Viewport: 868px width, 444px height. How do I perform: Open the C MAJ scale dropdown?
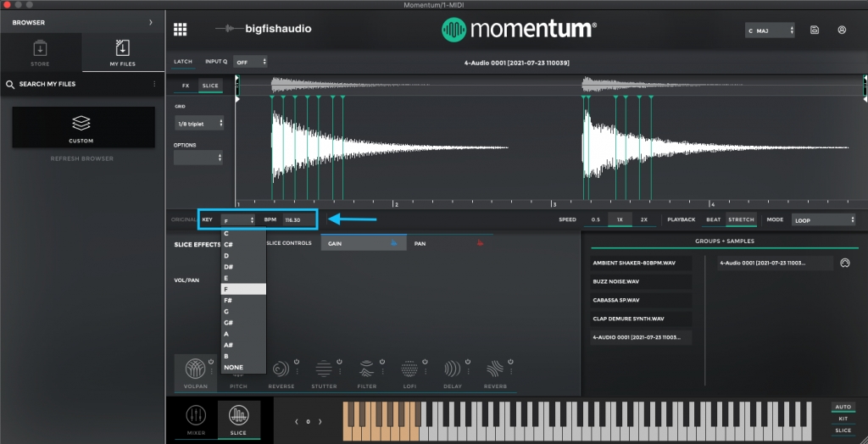770,31
